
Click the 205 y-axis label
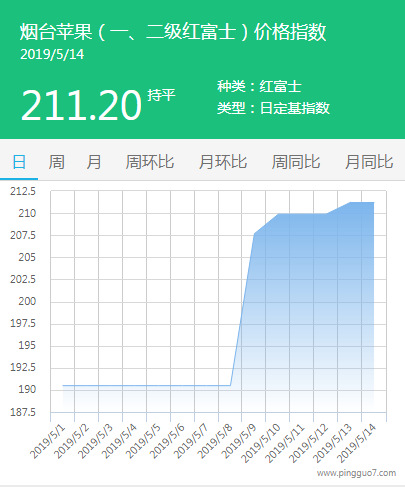(27, 257)
